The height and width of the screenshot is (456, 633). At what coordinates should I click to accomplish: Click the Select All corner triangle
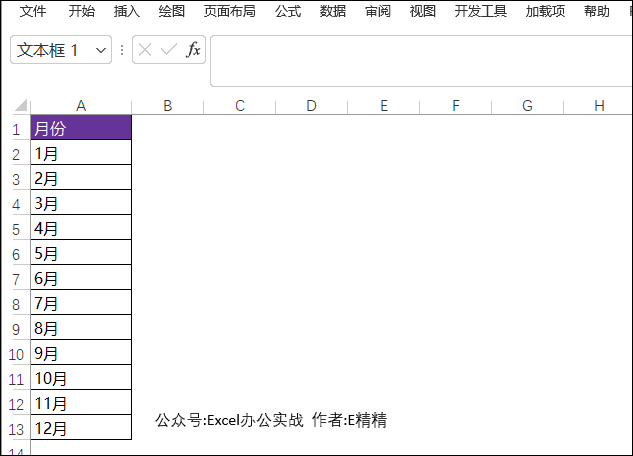20,106
